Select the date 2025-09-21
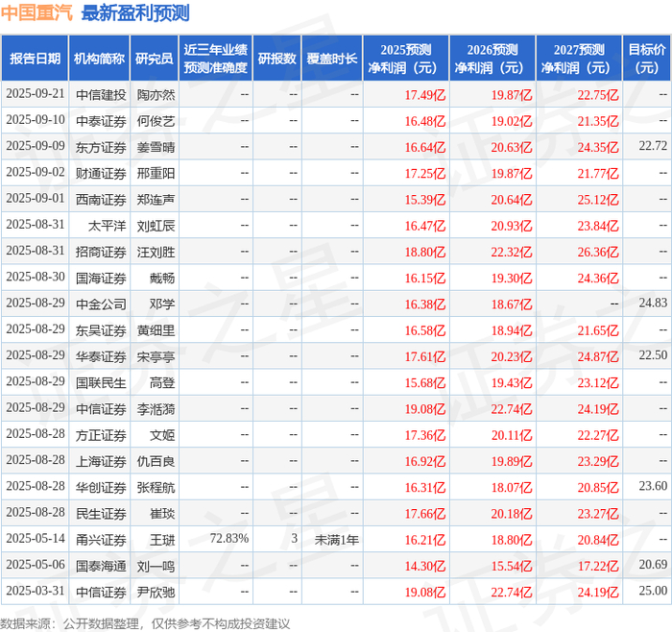Viewport: 672px width, 632px height. pyautogui.click(x=36, y=94)
